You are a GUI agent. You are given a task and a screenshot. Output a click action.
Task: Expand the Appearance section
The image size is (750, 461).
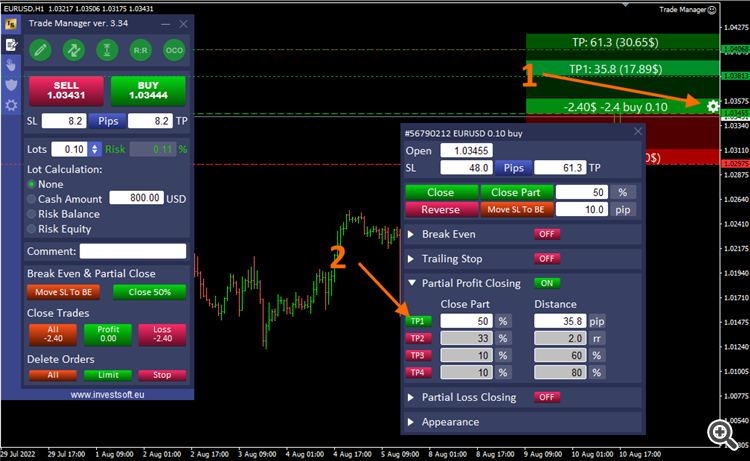(x=411, y=422)
